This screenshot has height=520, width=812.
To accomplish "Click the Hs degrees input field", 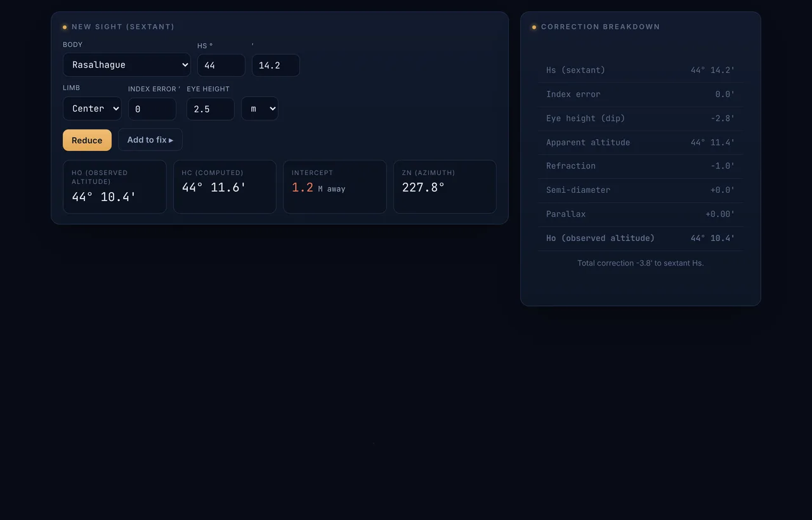I will 221,65.
